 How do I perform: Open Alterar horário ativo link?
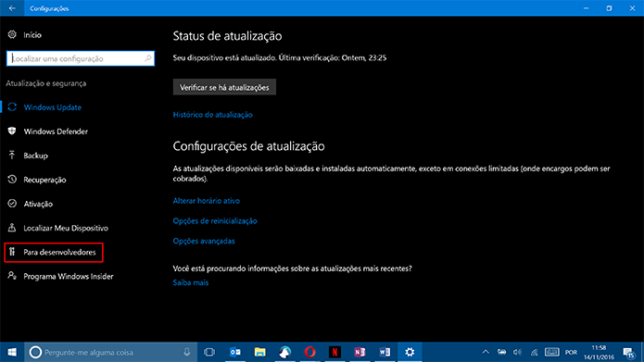pyautogui.click(x=207, y=201)
